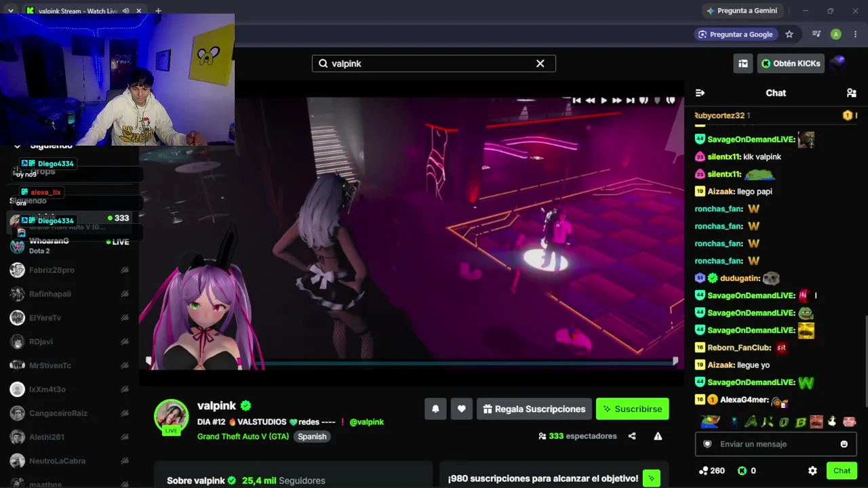This screenshot has width=868, height=488.
Task: Open the tab search dropdown arrow
Action: (x=10, y=11)
